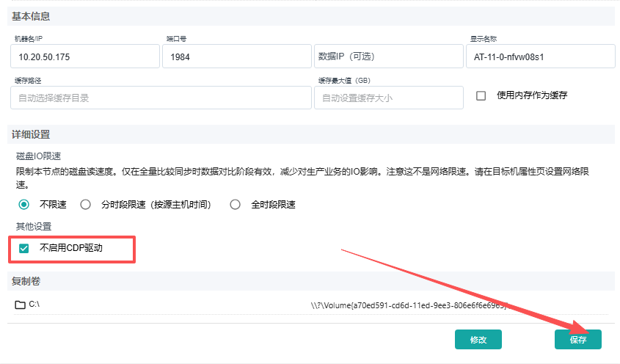
Task: Select the 全时段限速 radio button
Action: 236,205
